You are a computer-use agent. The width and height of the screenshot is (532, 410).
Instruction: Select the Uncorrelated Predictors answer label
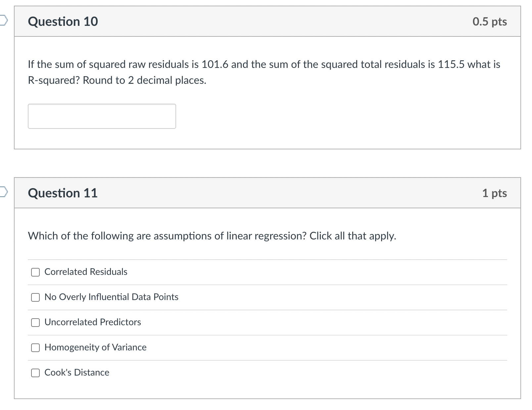click(x=92, y=322)
